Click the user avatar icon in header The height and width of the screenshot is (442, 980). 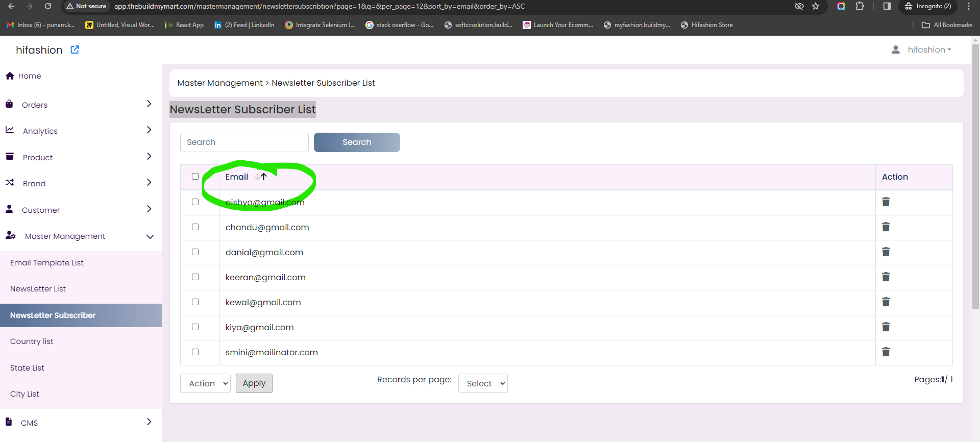[895, 50]
